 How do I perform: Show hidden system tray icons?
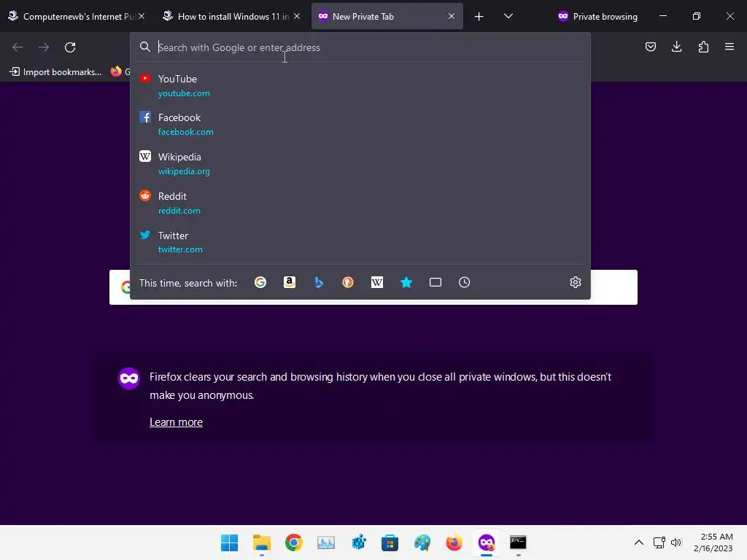[639, 542]
